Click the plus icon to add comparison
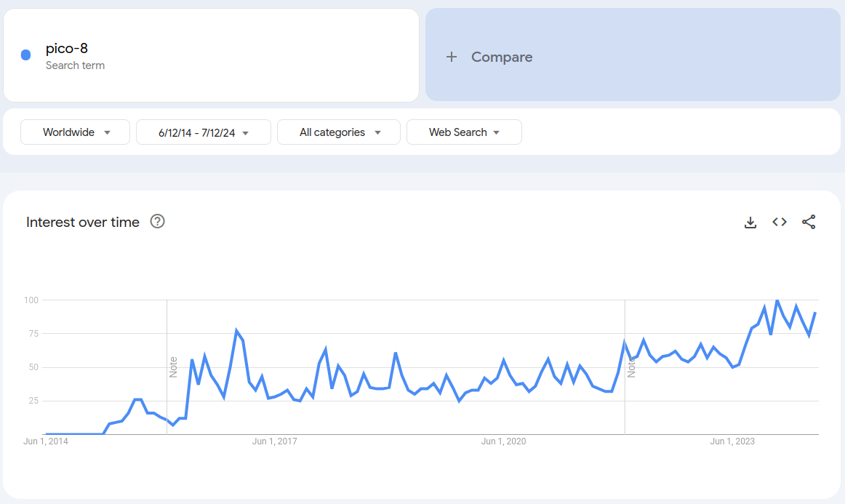 point(452,57)
